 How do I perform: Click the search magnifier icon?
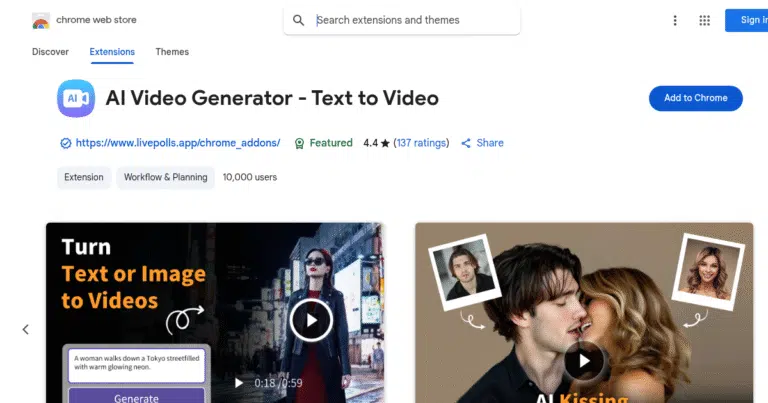pos(298,20)
